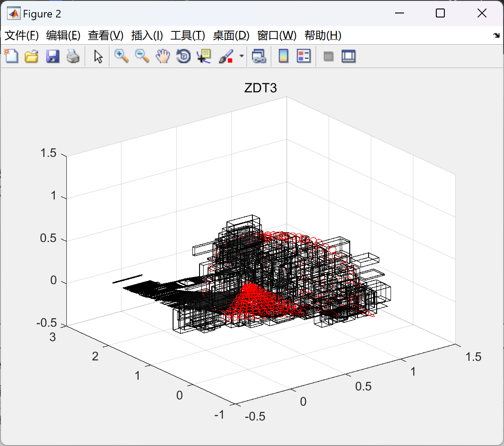This screenshot has width=504, height=446.
Task: Maximize the Figure 2 window
Action: pos(440,13)
